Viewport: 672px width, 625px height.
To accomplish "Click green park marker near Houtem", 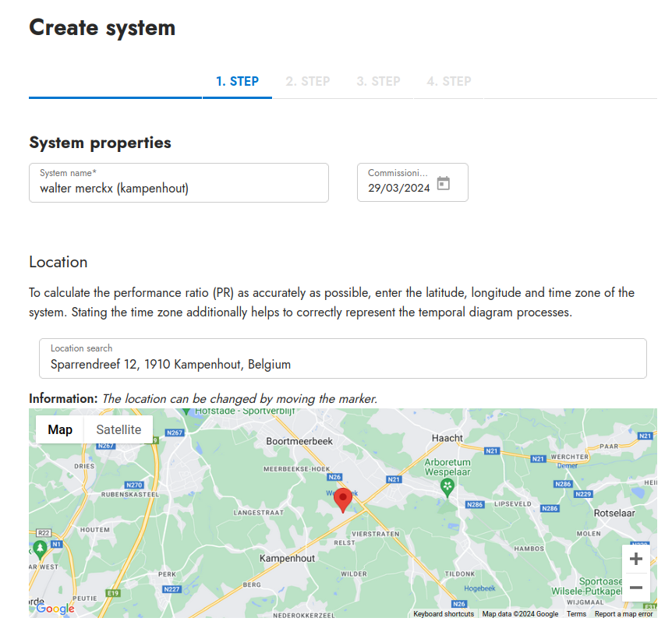I will pos(40,549).
